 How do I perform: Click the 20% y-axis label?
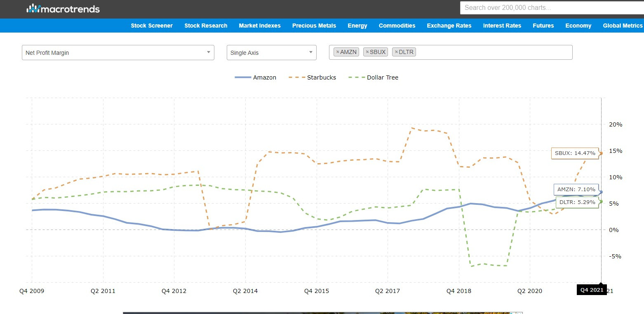coord(616,124)
